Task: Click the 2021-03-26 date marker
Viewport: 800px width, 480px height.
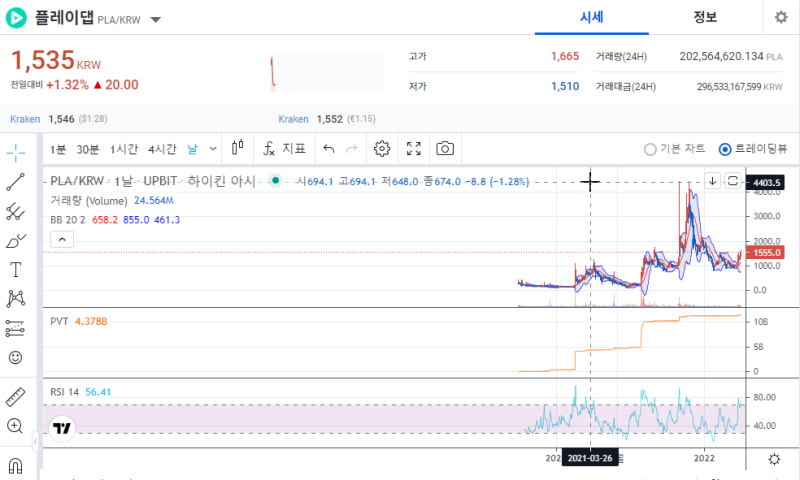Action: 590,458
